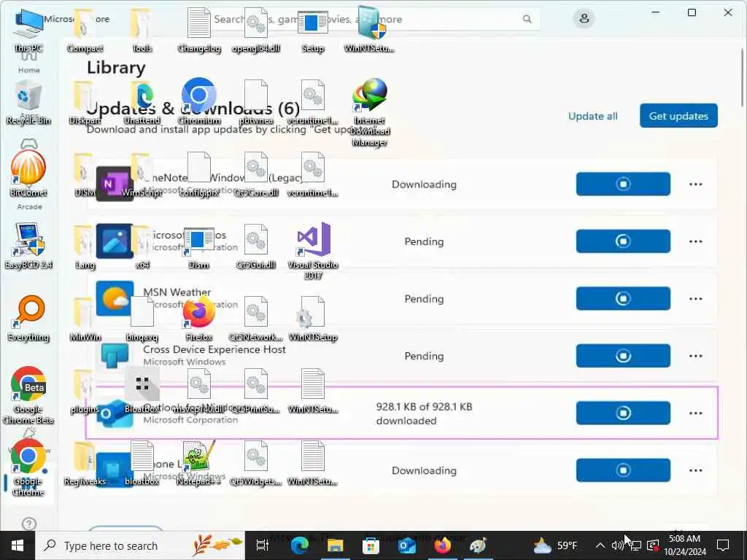
Task: Pause the OneNote download
Action: click(x=623, y=184)
